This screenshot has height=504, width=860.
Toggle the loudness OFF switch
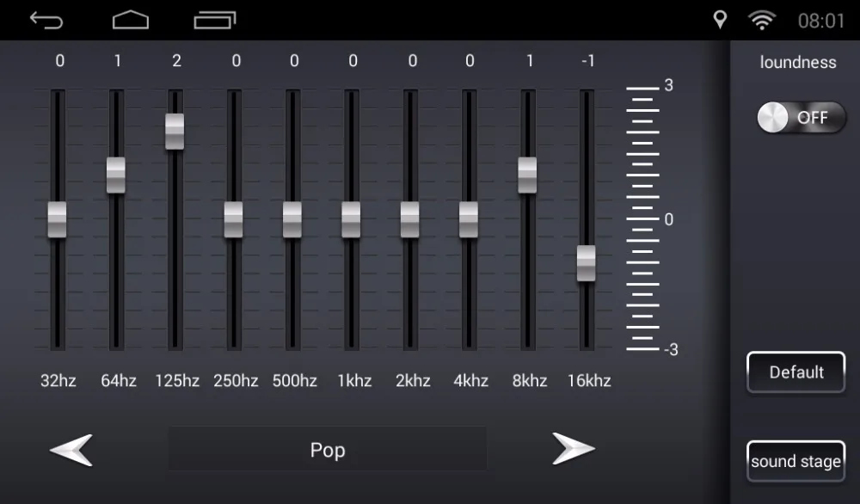tap(802, 117)
